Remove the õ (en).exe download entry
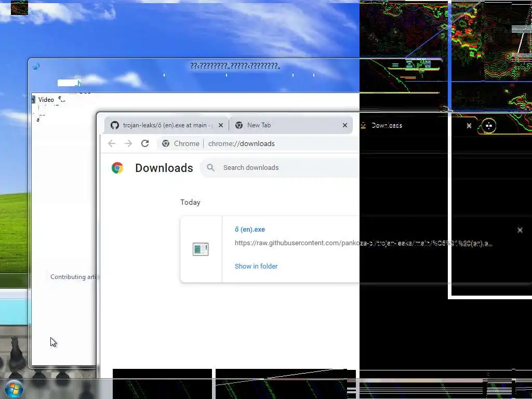 point(520,230)
